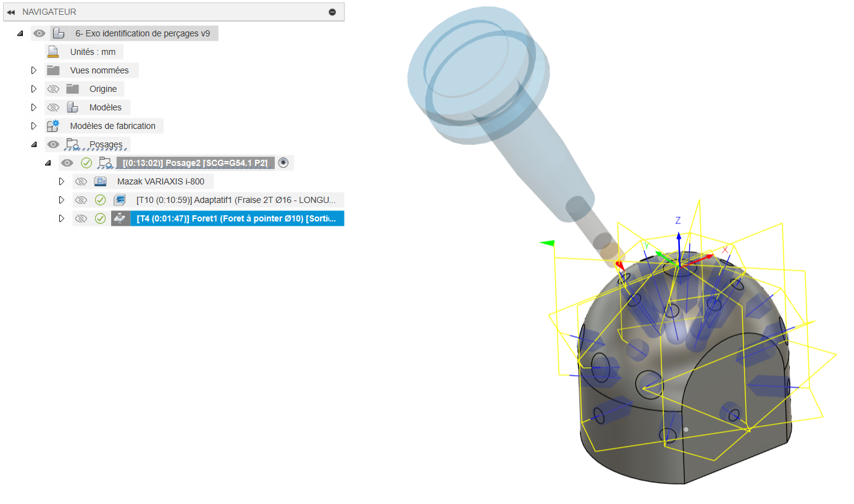Expand the Adaptatif1 operation node
The height and width of the screenshot is (504, 854).
tap(61, 200)
